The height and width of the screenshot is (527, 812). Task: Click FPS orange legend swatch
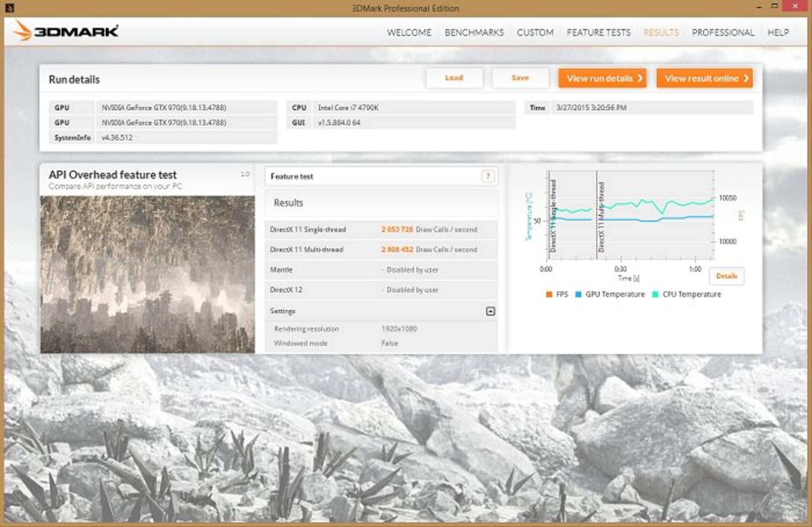point(549,294)
